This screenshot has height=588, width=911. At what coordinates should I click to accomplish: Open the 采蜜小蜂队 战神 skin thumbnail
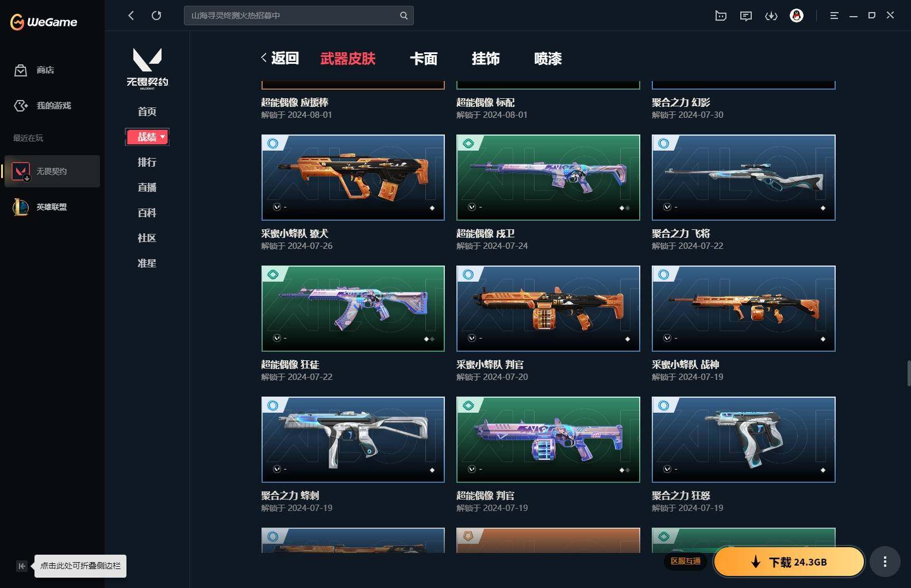point(744,309)
